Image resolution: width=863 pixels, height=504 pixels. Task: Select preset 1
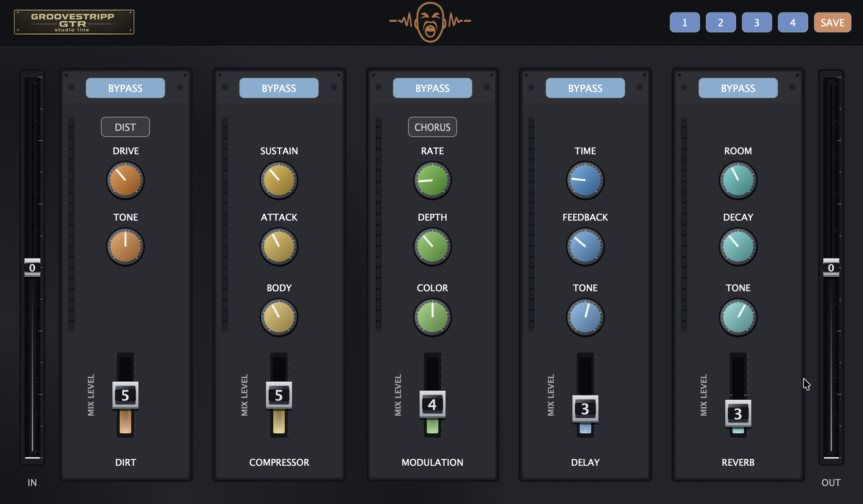coord(685,22)
